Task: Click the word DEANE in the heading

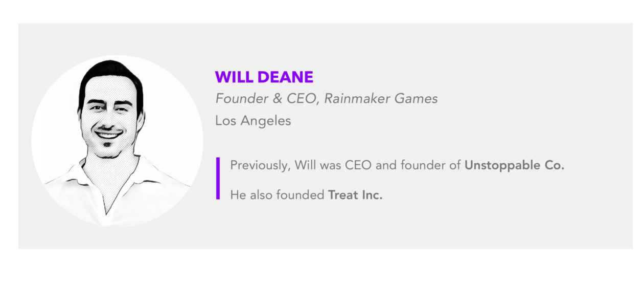Action: pos(285,77)
